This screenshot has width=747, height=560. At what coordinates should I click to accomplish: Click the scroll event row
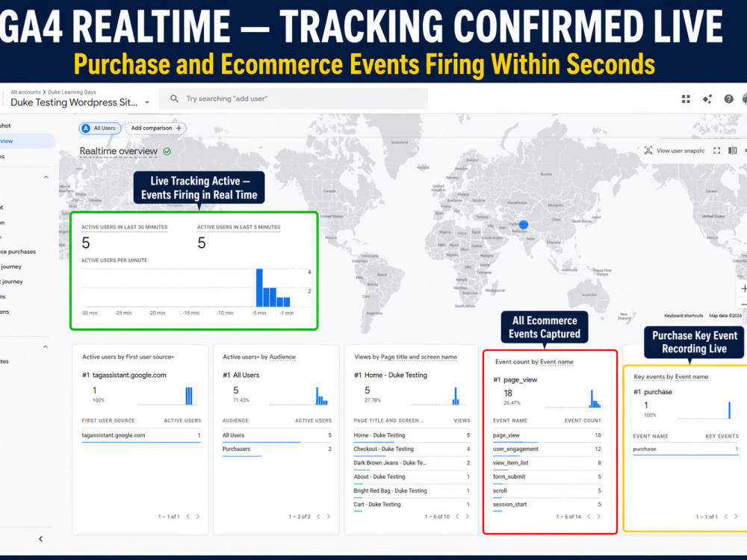click(x=547, y=491)
